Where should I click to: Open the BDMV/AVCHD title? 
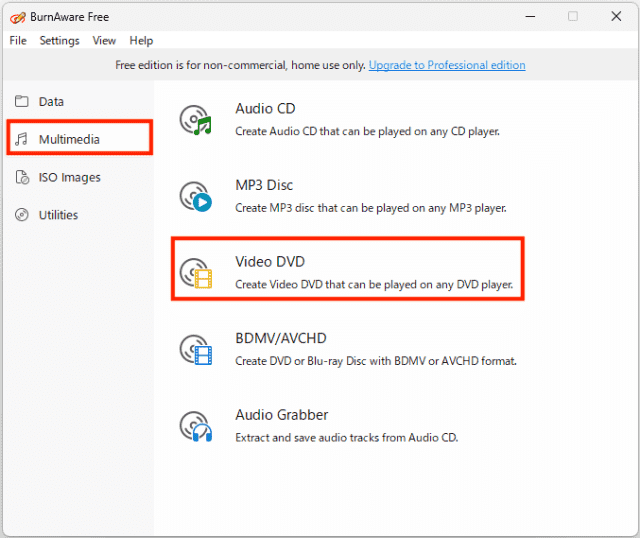coord(281,338)
